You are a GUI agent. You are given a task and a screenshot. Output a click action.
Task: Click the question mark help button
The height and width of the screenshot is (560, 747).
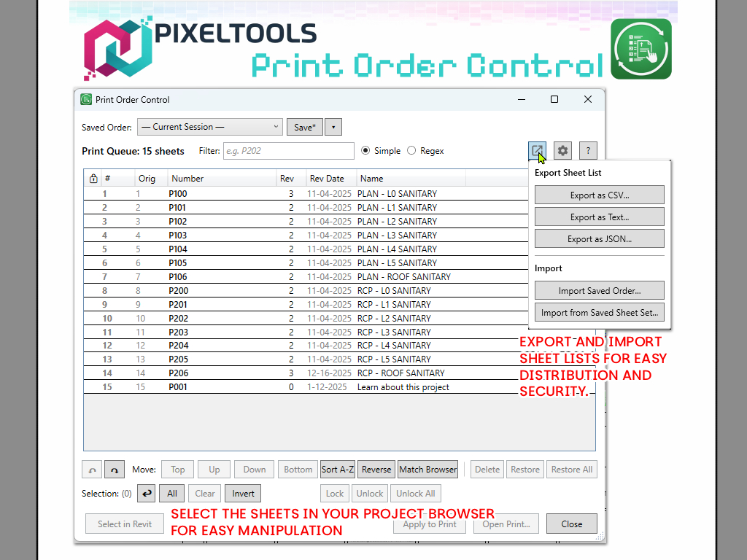[588, 151]
